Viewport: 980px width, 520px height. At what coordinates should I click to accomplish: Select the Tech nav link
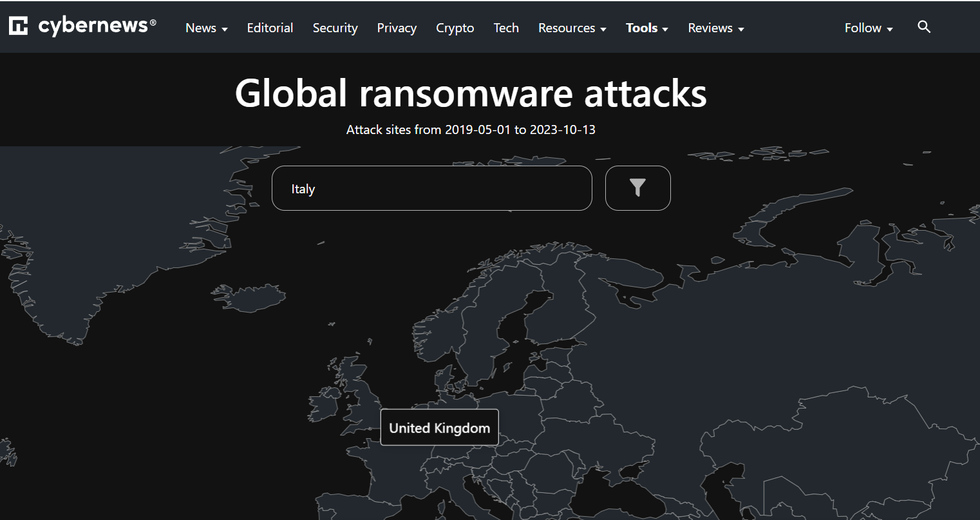tap(506, 28)
